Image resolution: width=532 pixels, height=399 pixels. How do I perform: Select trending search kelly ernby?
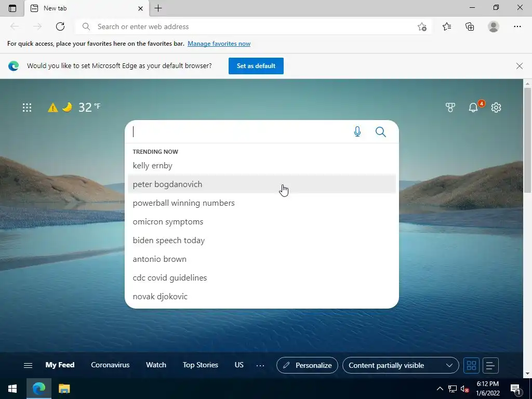262,166
